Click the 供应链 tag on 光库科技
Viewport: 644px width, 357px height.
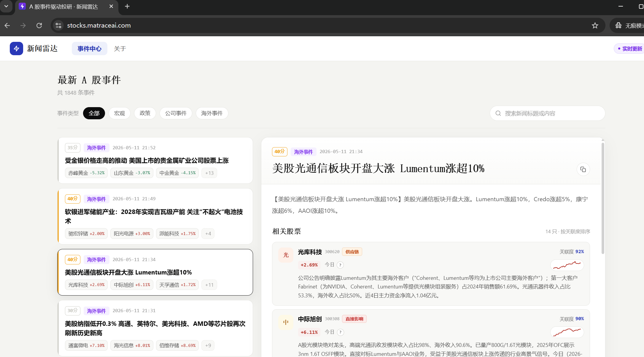[x=352, y=252]
